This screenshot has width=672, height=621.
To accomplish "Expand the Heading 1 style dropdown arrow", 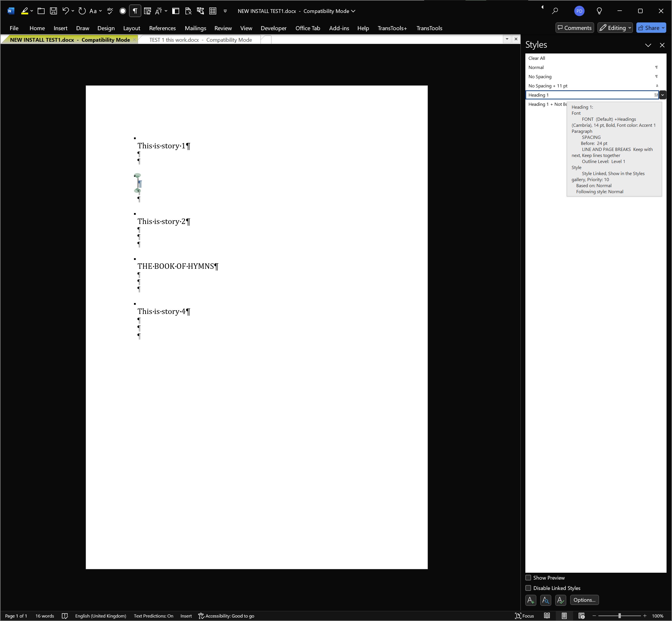I will 662,95.
